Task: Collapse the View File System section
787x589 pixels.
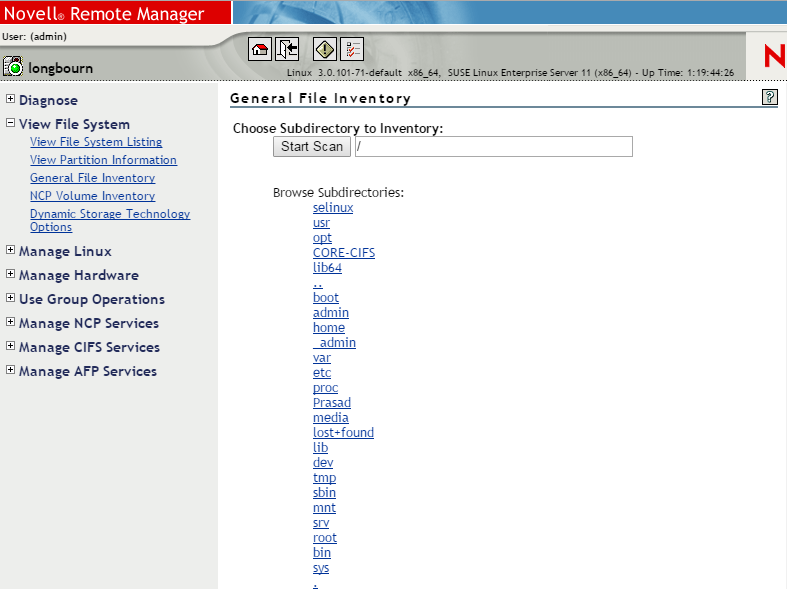Action: point(10,122)
